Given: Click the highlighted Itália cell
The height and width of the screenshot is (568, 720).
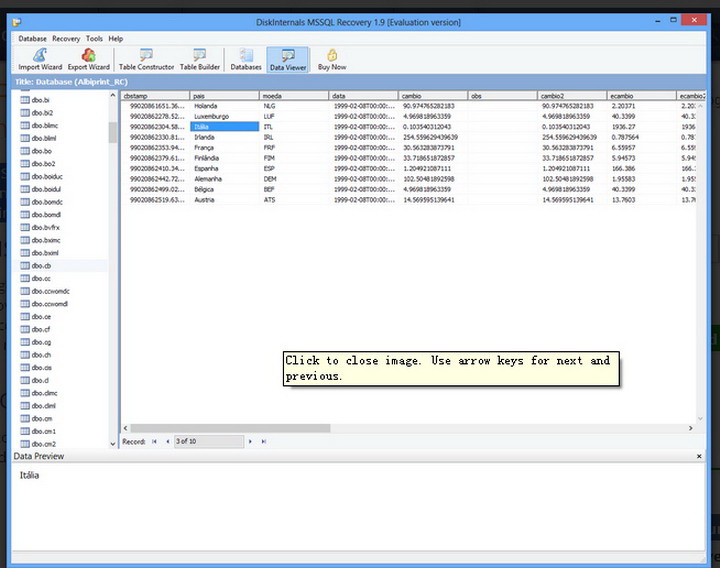Looking at the screenshot, I should point(225,127).
